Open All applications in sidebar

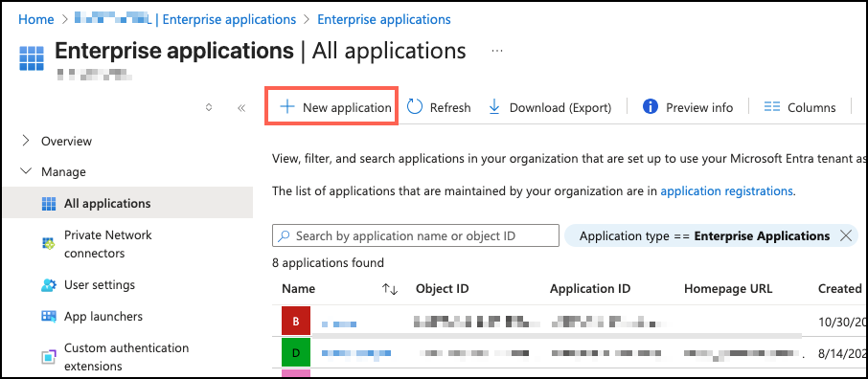pyautogui.click(x=127, y=204)
